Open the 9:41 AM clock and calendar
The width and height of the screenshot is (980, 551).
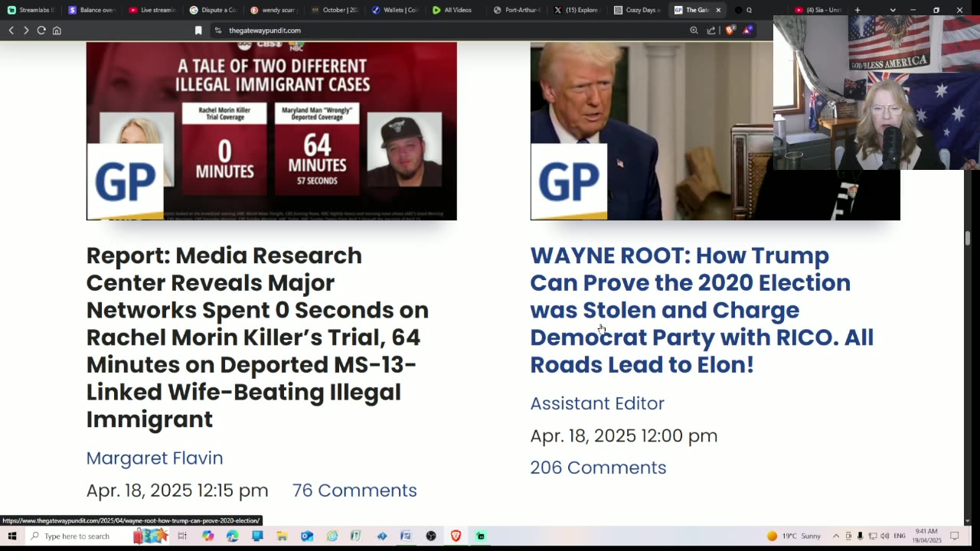point(926,536)
